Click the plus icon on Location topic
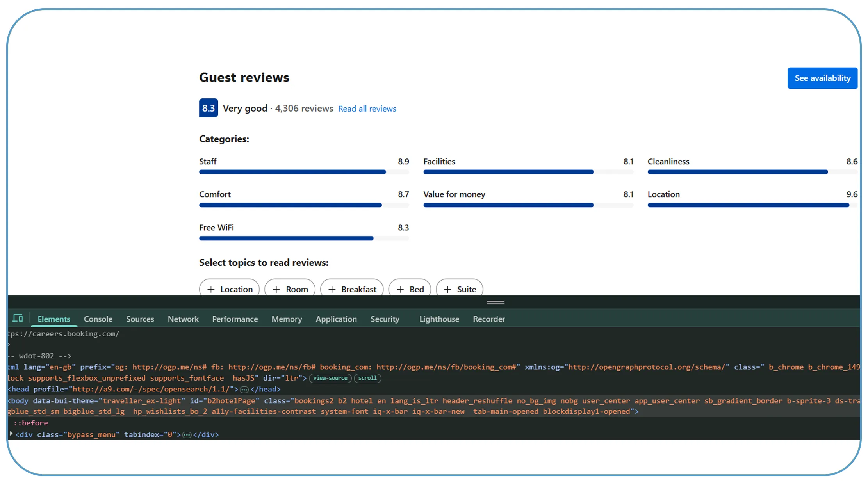 [x=211, y=289]
